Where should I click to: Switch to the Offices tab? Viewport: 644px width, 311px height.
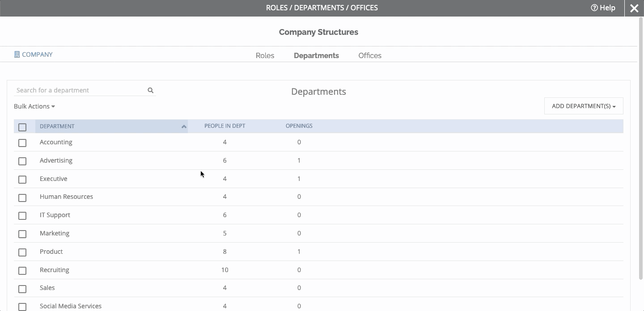click(370, 55)
